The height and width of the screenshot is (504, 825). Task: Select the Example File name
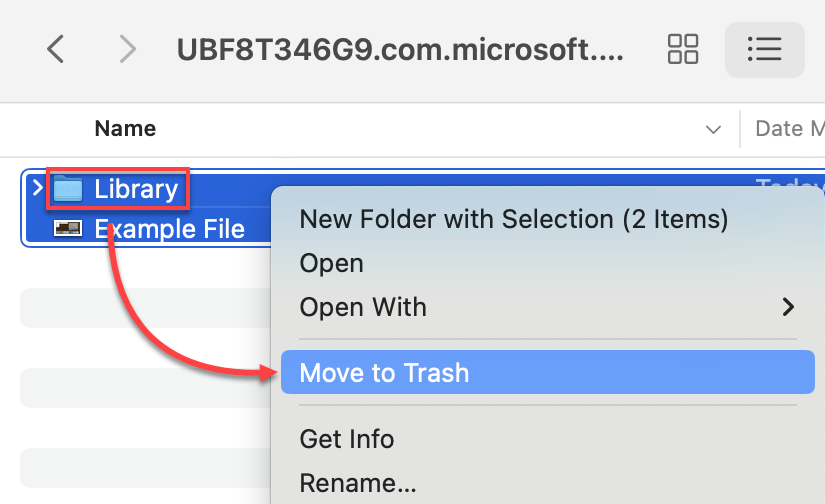coord(169,229)
